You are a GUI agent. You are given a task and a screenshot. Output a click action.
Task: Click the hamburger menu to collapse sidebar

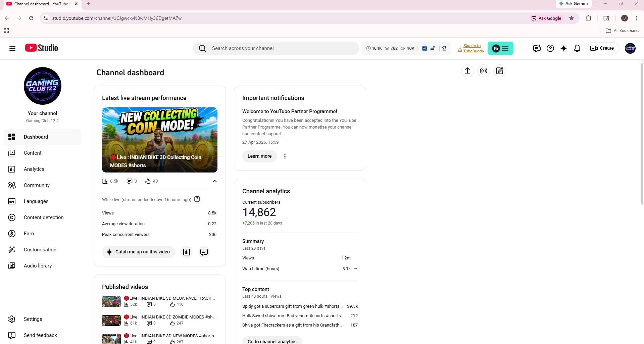[12, 48]
